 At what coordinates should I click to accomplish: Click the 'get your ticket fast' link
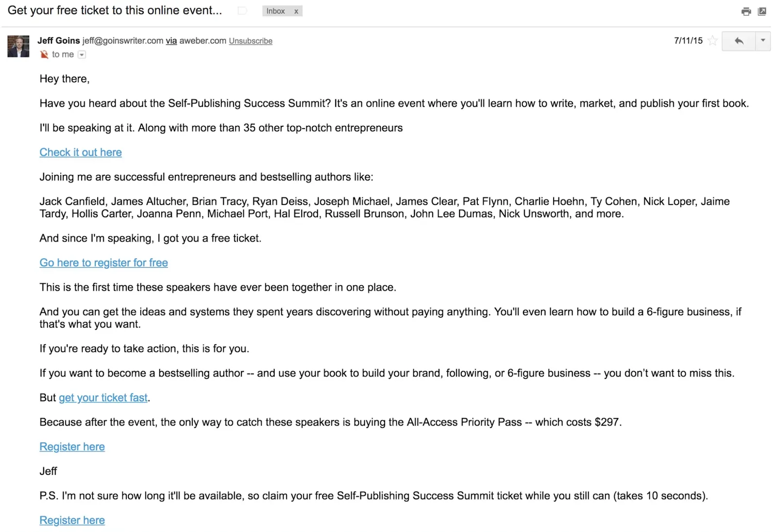(103, 398)
